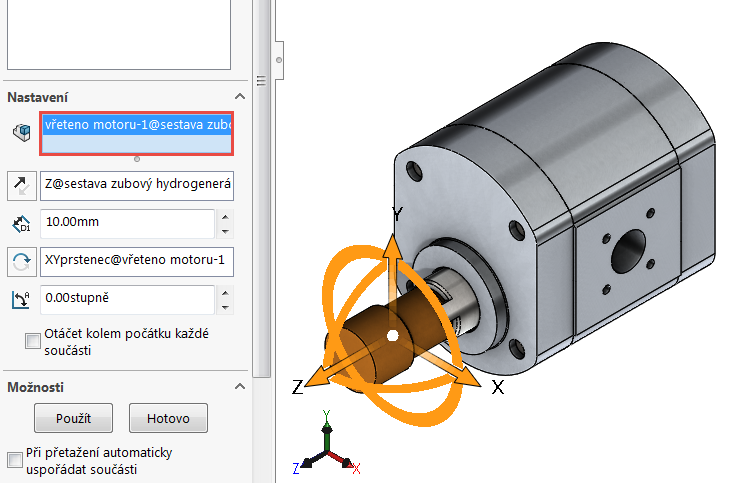Edit the 0.00stupně angle field
750x483 pixels.
(x=127, y=299)
